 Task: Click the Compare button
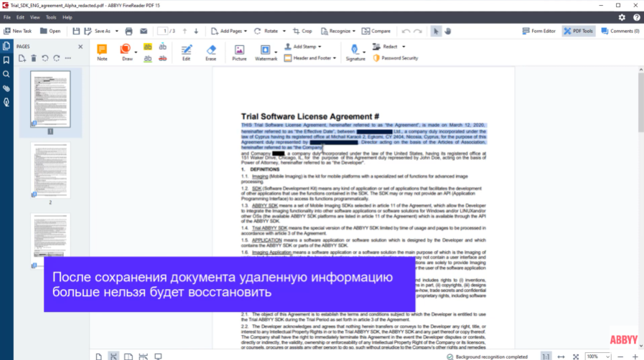[x=375, y=31]
